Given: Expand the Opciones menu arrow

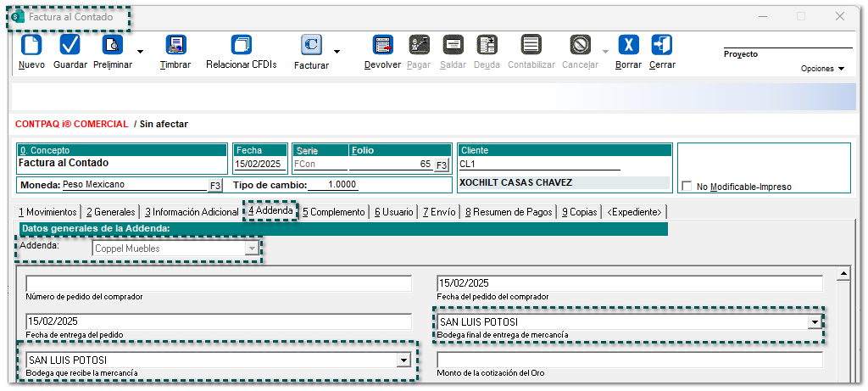Looking at the screenshot, I should point(841,69).
